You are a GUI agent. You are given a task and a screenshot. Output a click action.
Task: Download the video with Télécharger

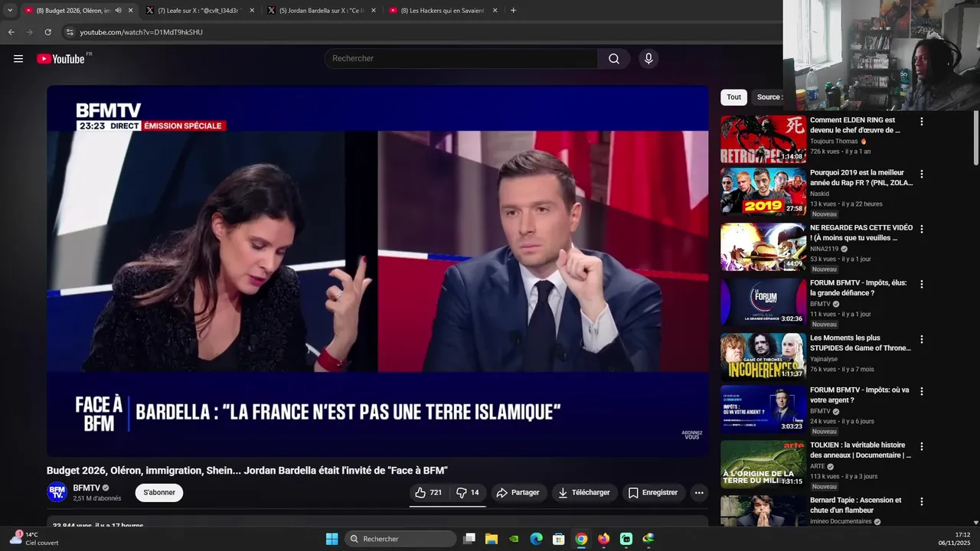click(584, 493)
